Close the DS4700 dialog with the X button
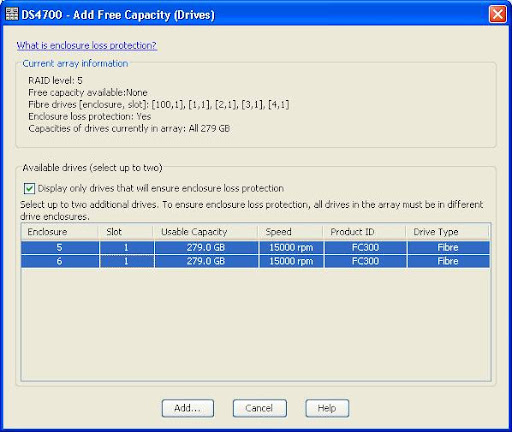This screenshot has width=512, height=432. (498, 15)
